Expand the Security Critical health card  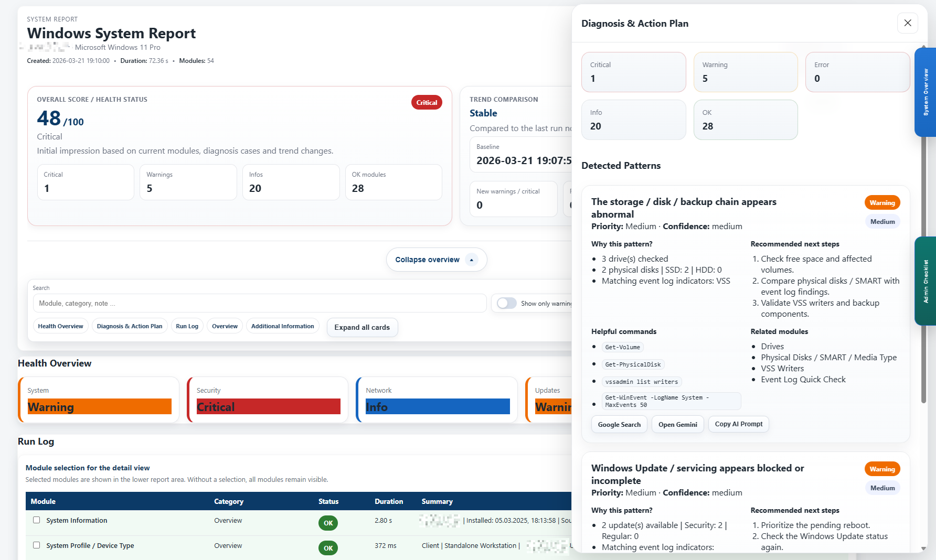[268, 400]
